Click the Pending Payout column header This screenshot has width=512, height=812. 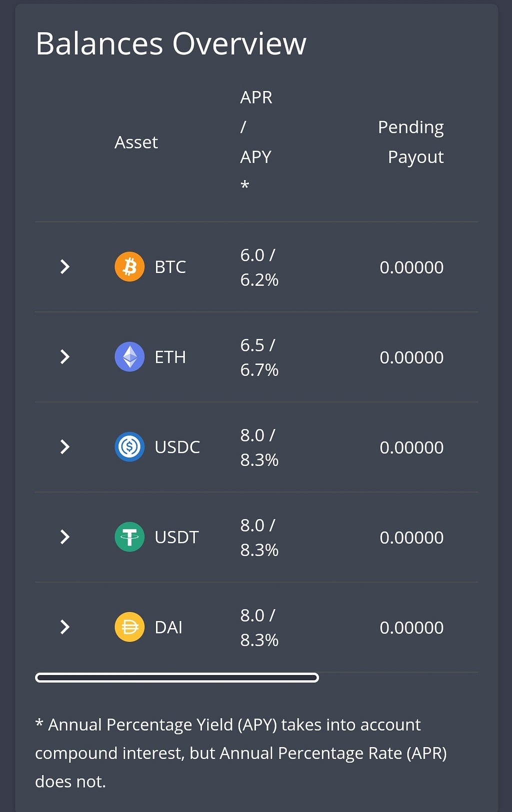pyautogui.click(x=411, y=142)
